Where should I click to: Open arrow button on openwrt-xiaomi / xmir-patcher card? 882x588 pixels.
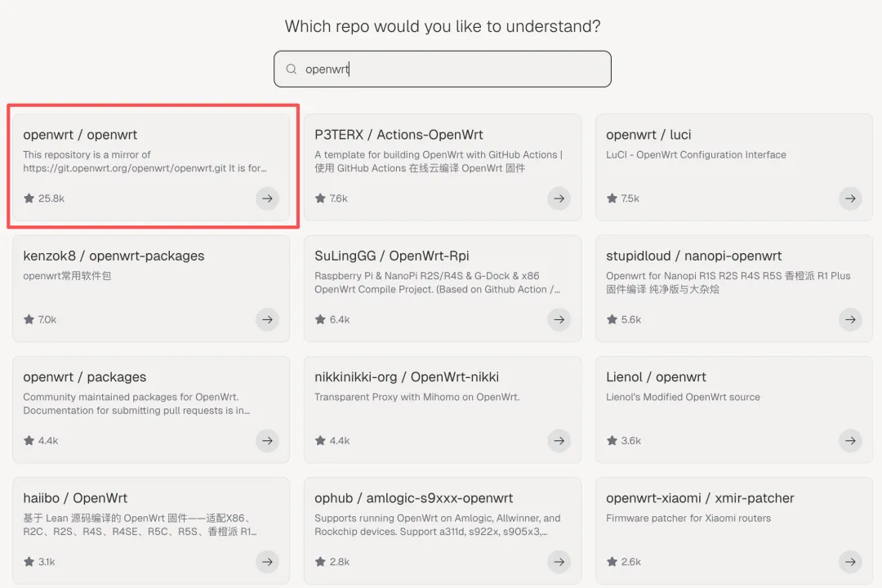[850, 562]
